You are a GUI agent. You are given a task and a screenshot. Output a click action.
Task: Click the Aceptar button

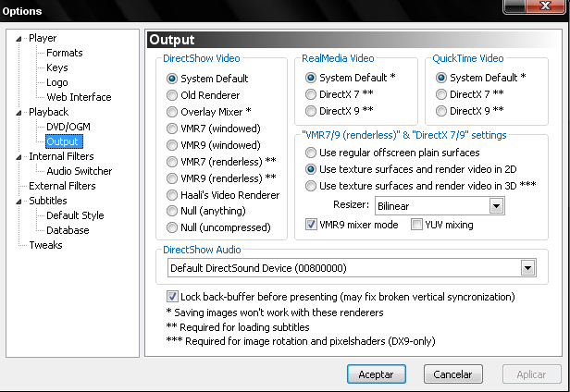376,374
